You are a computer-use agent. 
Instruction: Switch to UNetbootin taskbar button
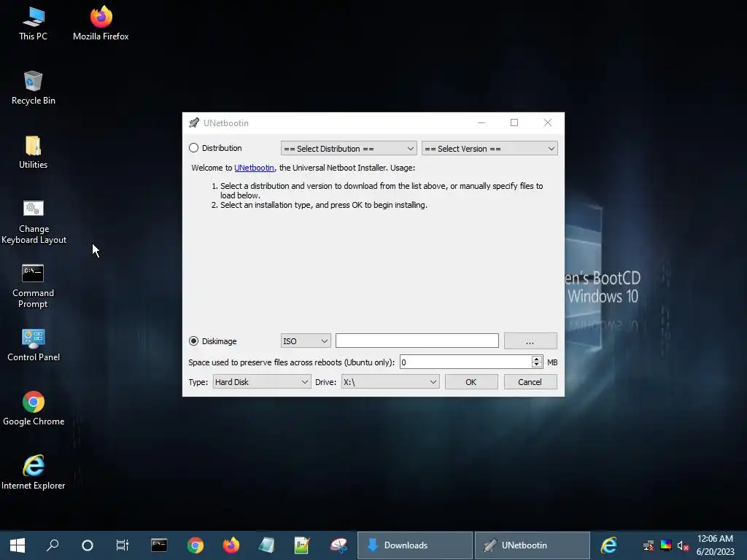pyautogui.click(x=532, y=545)
